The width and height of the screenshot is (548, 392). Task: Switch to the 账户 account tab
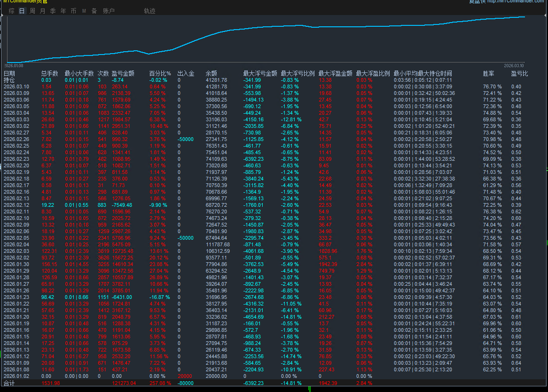point(109,11)
